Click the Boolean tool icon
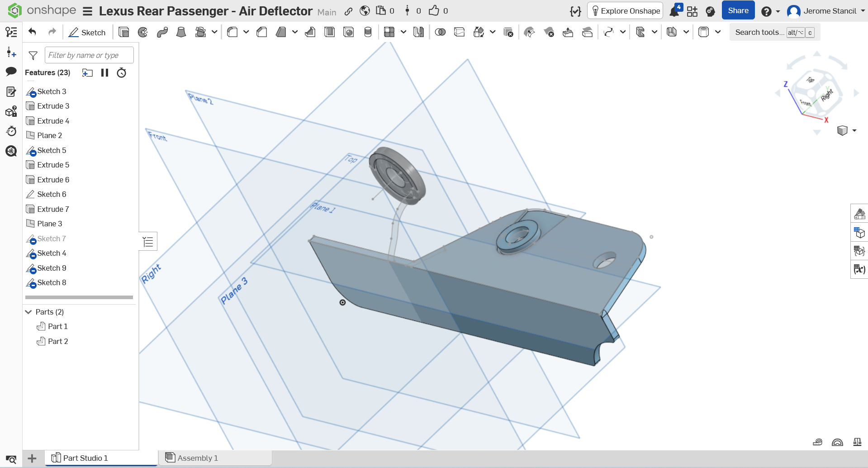Screen dimensions: 868x468 pos(440,32)
